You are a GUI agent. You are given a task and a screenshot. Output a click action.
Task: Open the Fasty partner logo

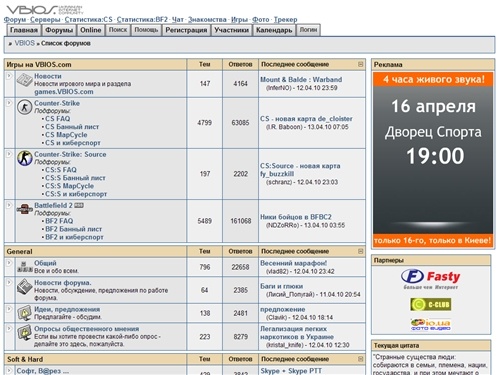point(430,279)
